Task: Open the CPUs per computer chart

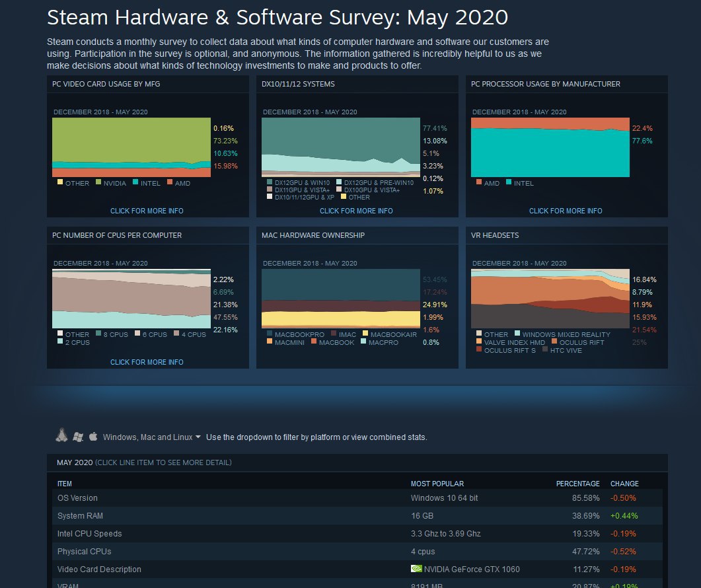Action: click(131, 299)
